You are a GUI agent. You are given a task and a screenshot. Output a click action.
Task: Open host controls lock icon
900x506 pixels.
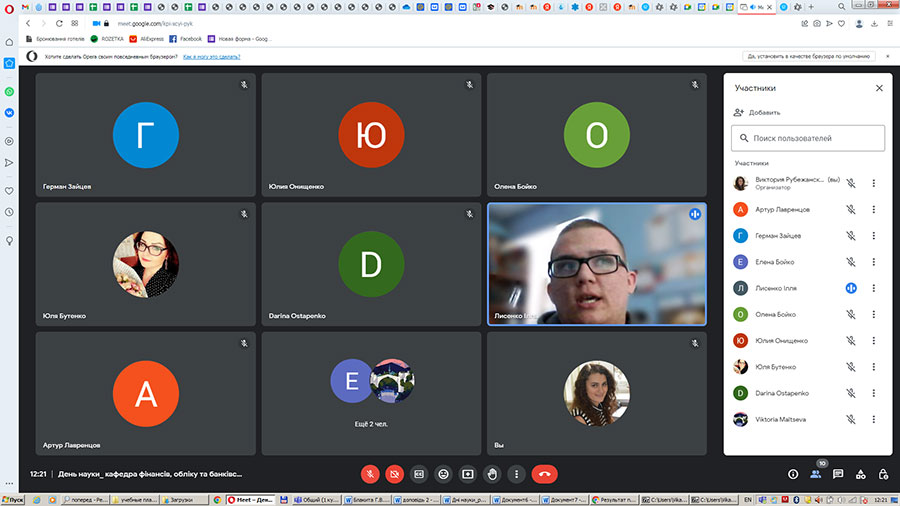[x=883, y=474]
